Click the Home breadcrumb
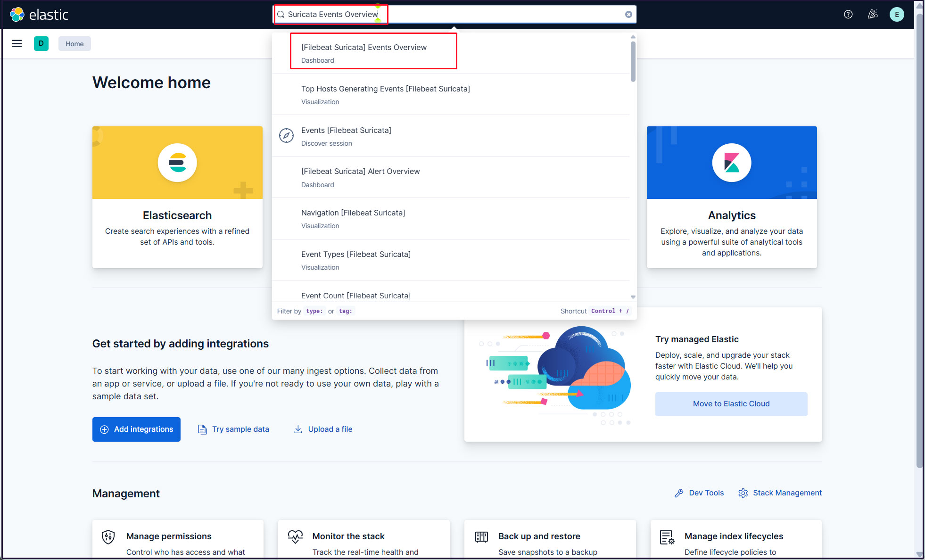925x560 pixels. tap(74, 44)
